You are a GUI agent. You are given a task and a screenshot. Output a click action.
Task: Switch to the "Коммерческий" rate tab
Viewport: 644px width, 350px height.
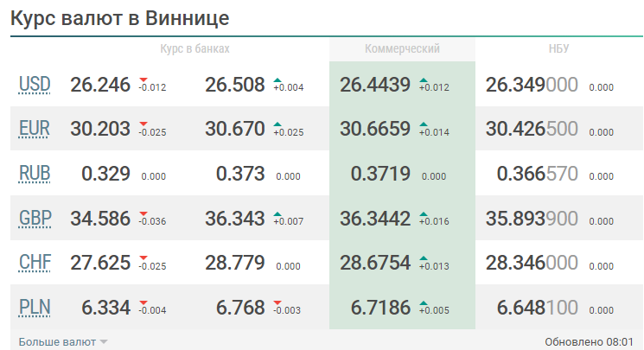tap(402, 49)
